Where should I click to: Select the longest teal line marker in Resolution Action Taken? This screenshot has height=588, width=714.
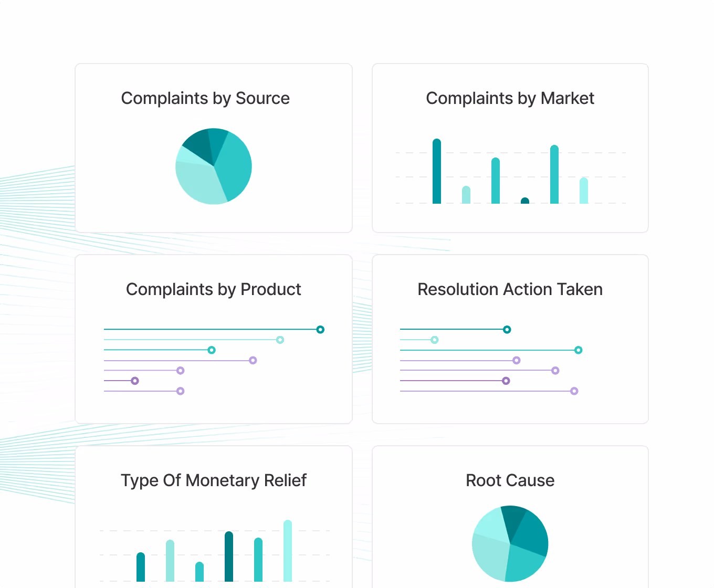[x=578, y=350]
